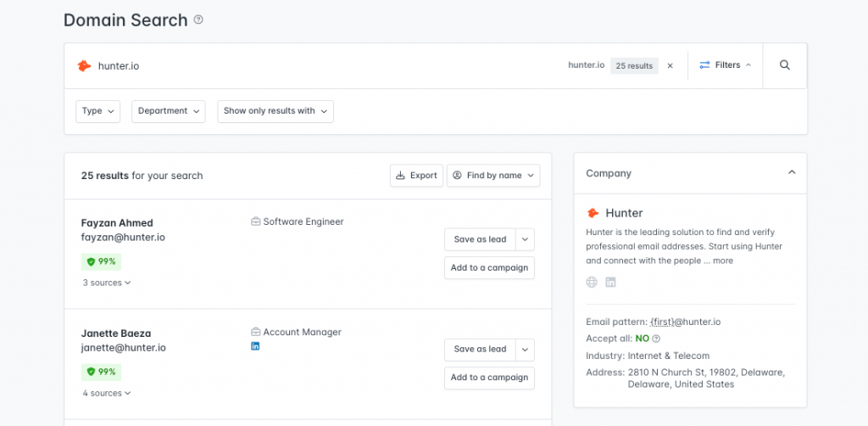The image size is (868, 426).
Task: Click the Internet & Telecom industry text
Action: [668, 356]
